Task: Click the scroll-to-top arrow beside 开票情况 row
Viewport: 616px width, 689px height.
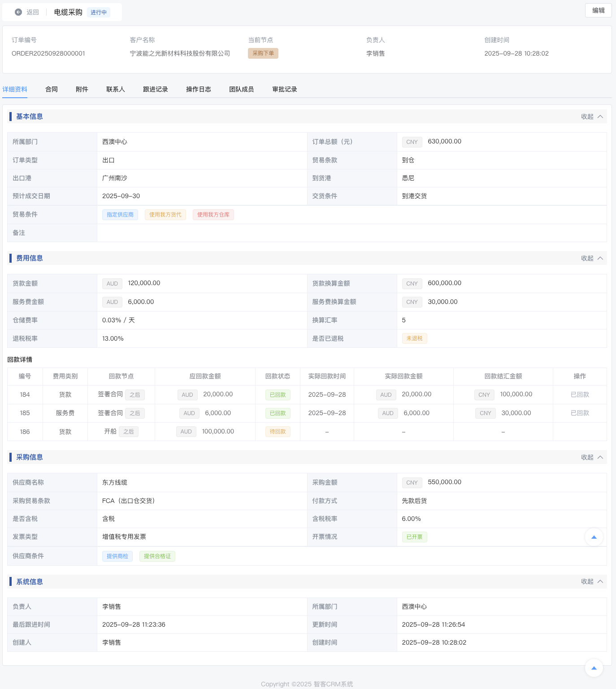Action: [594, 537]
